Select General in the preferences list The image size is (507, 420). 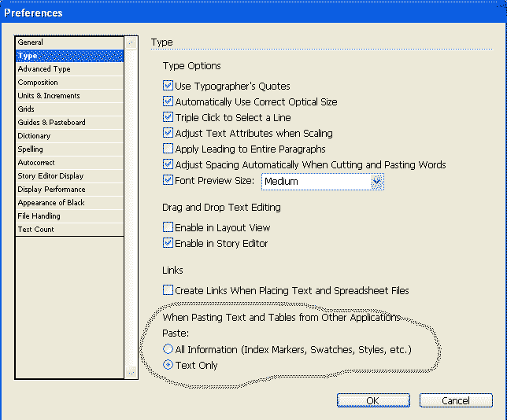click(x=69, y=42)
